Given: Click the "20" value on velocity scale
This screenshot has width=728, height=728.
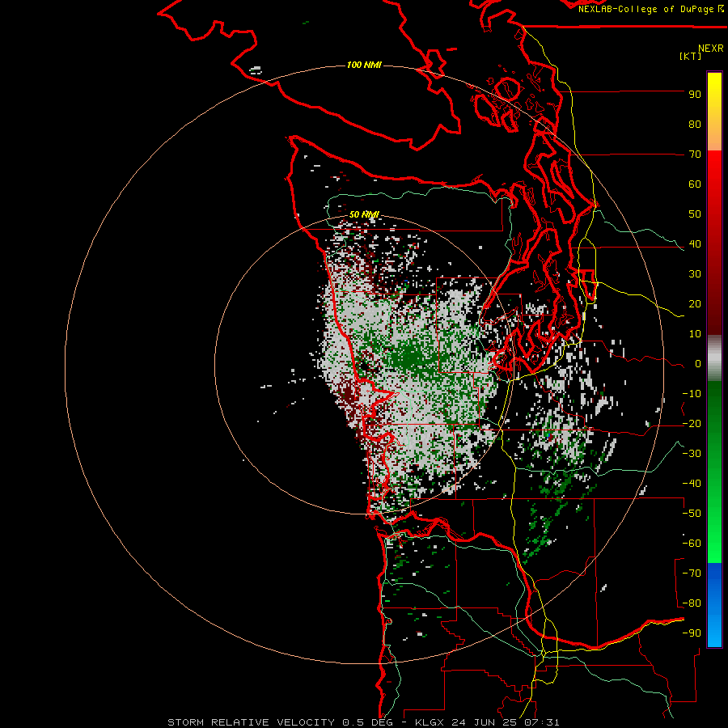Looking at the screenshot, I should (x=695, y=303).
